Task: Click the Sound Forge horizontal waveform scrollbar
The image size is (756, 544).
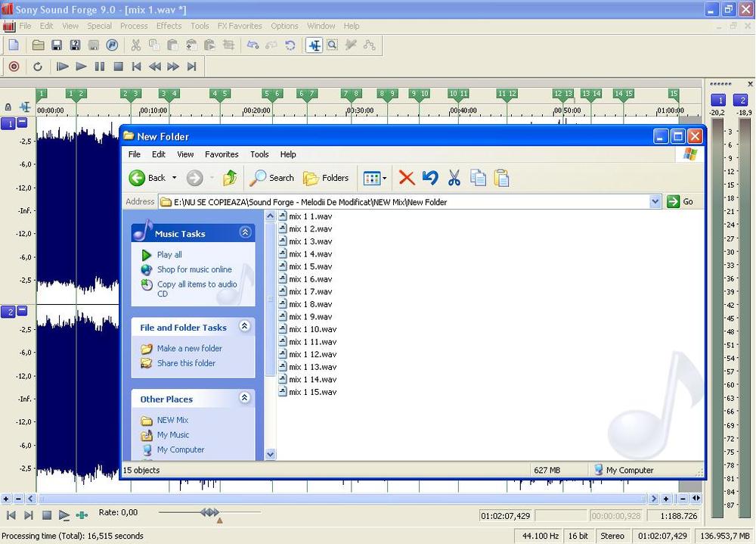Action: 342,499
